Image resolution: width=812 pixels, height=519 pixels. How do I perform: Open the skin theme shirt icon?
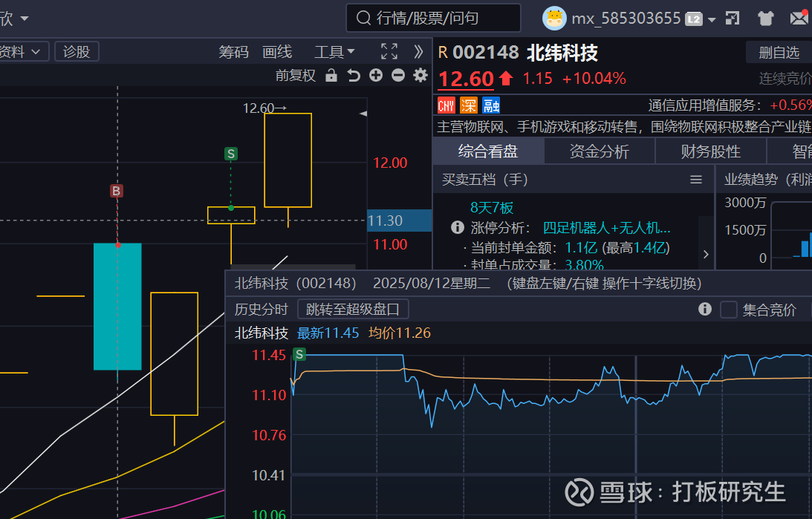pos(765,19)
